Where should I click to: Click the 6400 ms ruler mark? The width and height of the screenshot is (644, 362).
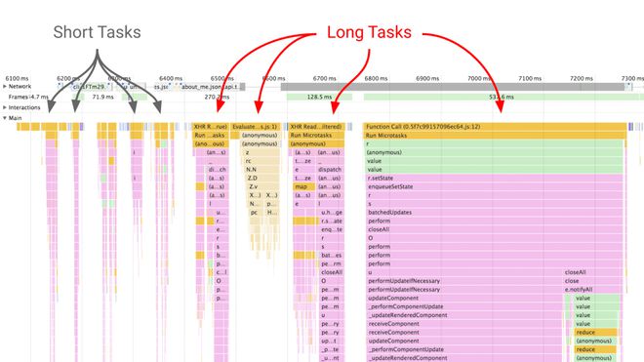(x=171, y=78)
